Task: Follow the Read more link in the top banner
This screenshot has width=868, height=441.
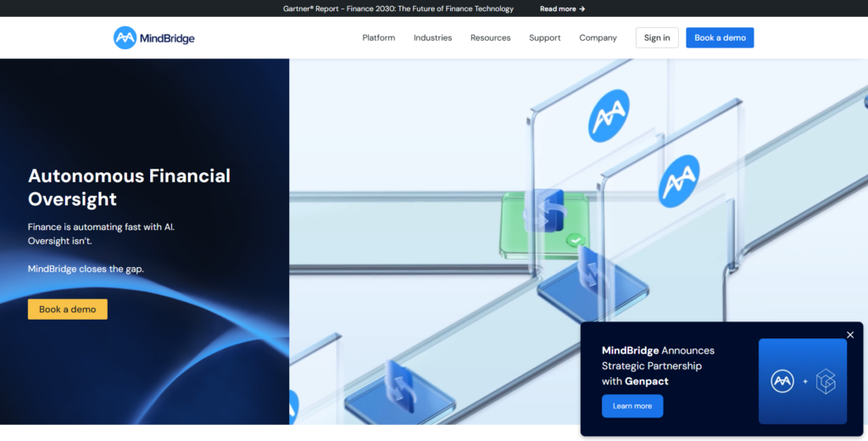Action: tap(563, 8)
